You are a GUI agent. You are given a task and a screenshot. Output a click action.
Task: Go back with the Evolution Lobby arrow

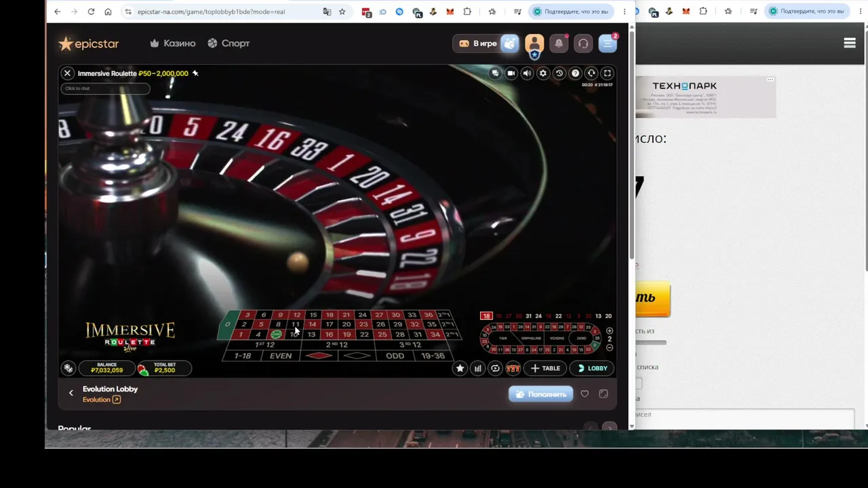[71, 393]
